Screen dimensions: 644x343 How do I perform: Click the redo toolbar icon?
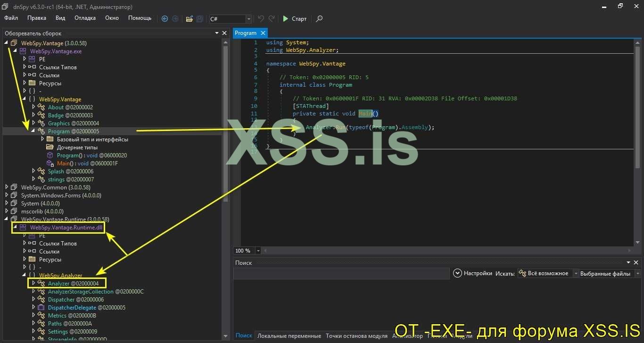click(x=272, y=19)
